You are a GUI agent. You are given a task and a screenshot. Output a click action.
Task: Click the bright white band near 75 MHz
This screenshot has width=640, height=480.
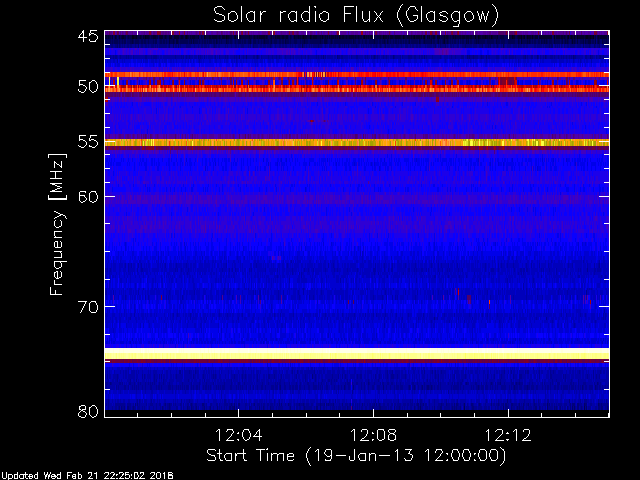357,353
